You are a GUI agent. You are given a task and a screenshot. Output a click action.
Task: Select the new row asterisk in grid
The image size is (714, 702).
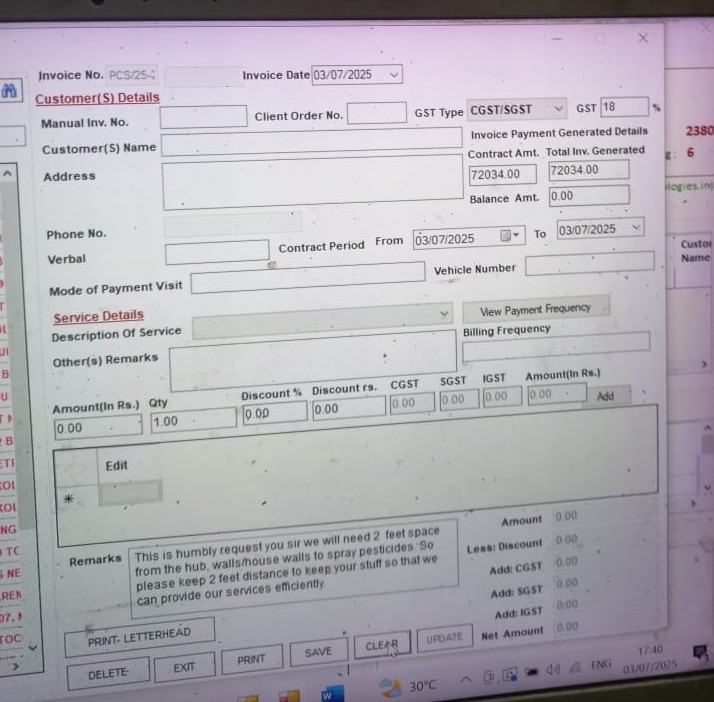(x=68, y=499)
